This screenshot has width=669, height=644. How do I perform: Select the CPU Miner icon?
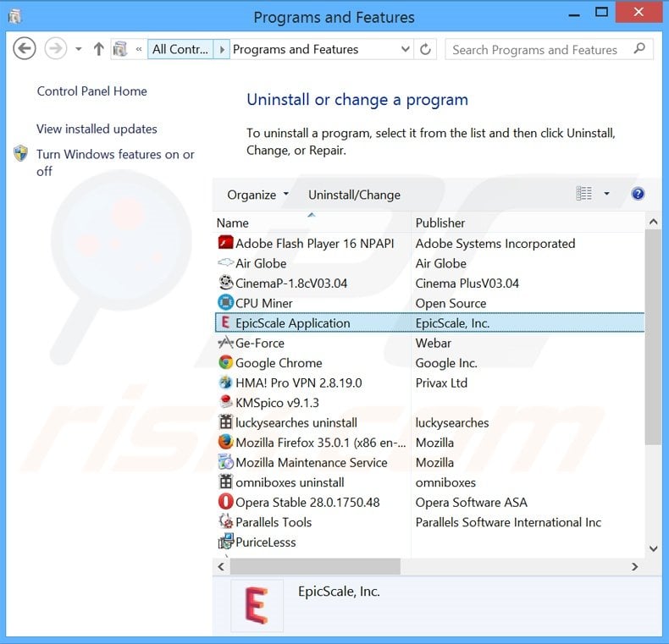[225, 303]
